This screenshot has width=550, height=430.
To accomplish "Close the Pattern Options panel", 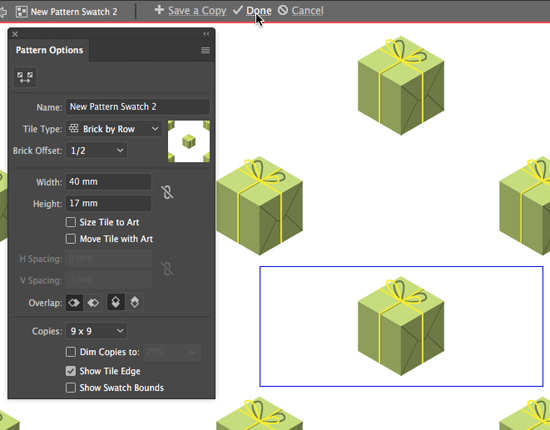I will coord(15,34).
